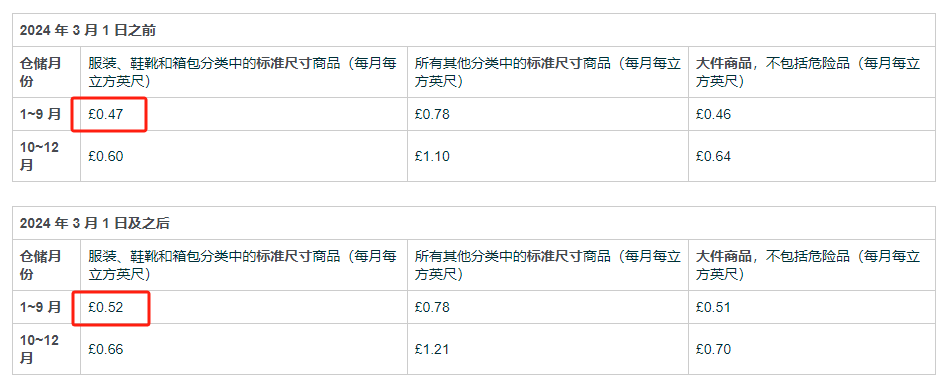Click '1~9 月' row label in first table
The height and width of the screenshot is (390, 948).
41,114
